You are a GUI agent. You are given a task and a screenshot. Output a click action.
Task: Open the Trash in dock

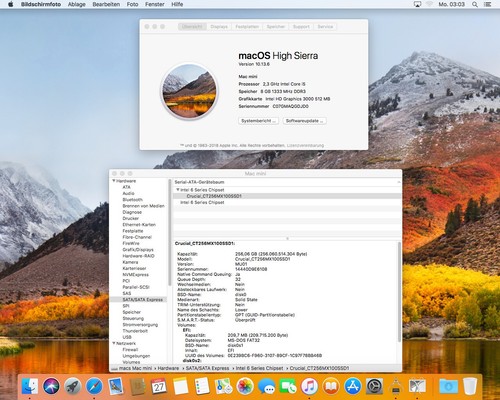pyautogui.click(x=470, y=386)
